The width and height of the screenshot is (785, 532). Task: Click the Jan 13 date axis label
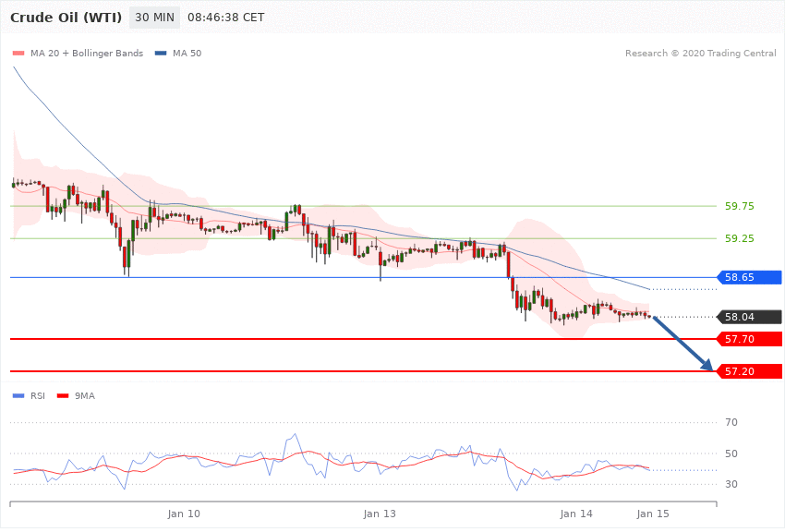[380, 514]
